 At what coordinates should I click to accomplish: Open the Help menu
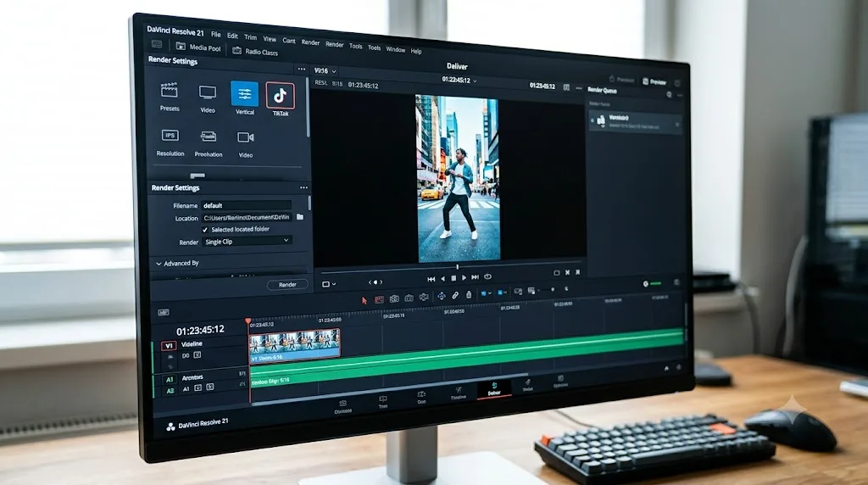416,51
